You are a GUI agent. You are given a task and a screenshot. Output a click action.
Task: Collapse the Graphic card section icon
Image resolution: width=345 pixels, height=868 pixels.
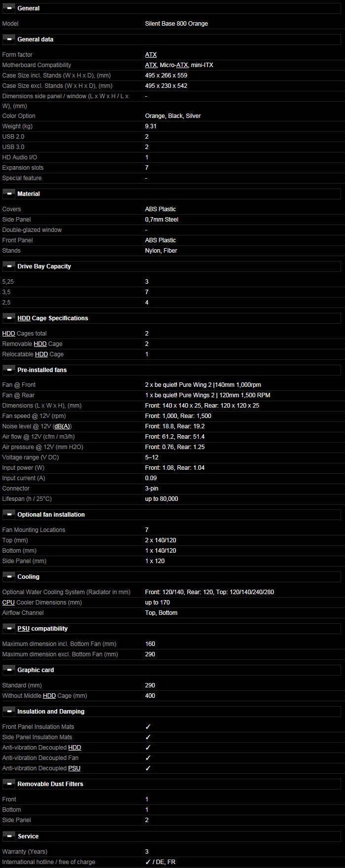(9, 670)
